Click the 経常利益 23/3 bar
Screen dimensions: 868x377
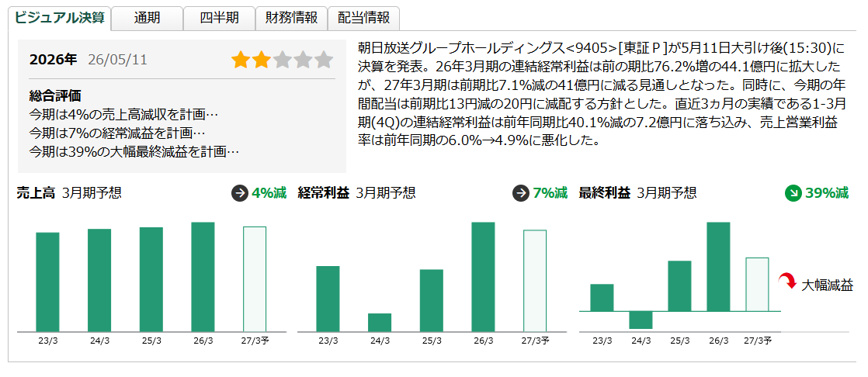point(328,299)
